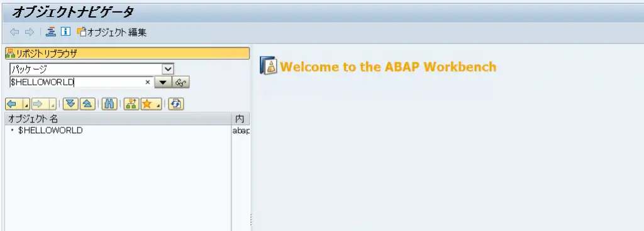Click the top toolbar forward arrow
This screenshot has width=644, height=231.
(29, 32)
